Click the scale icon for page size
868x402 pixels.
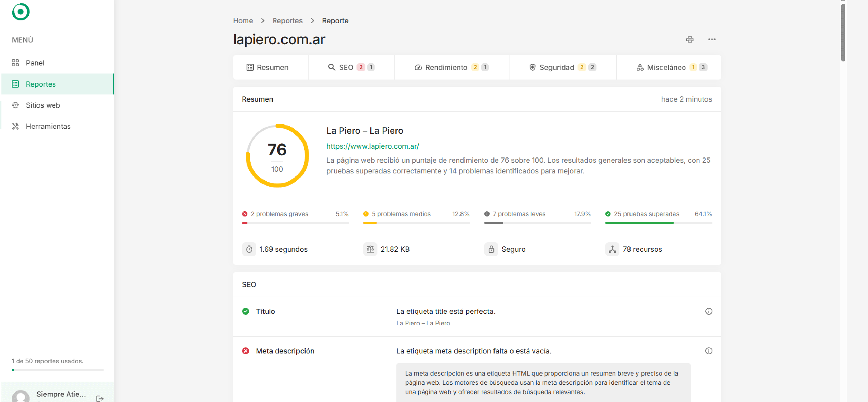point(370,249)
